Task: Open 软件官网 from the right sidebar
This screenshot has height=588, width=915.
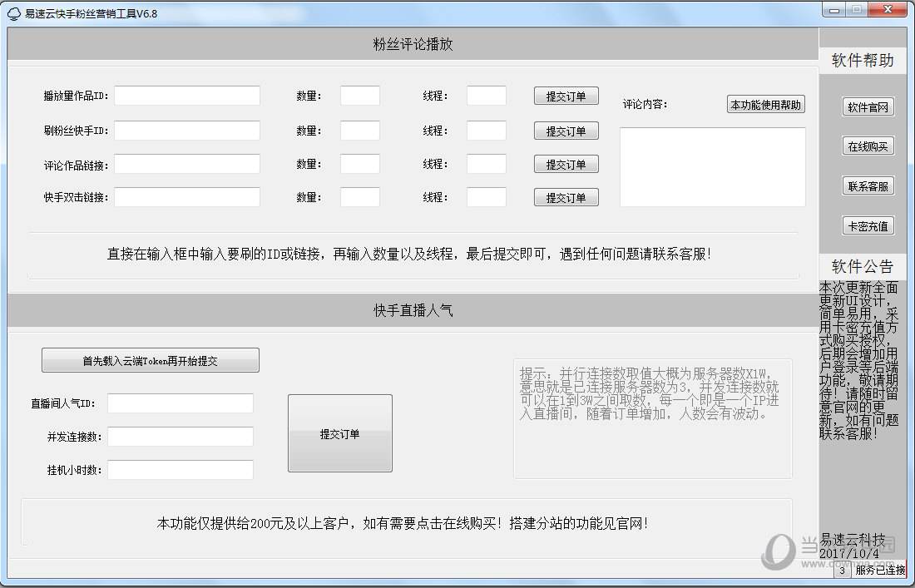Action: point(868,106)
